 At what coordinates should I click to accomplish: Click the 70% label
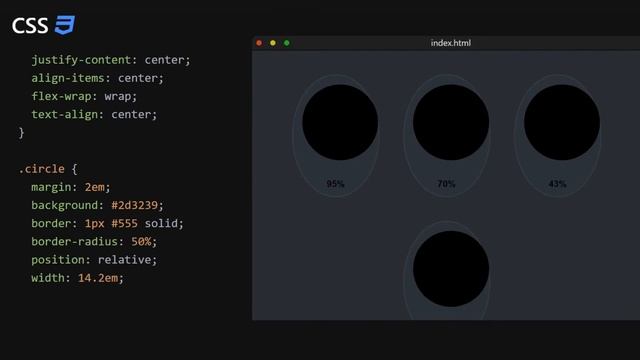tap(446, 184)
